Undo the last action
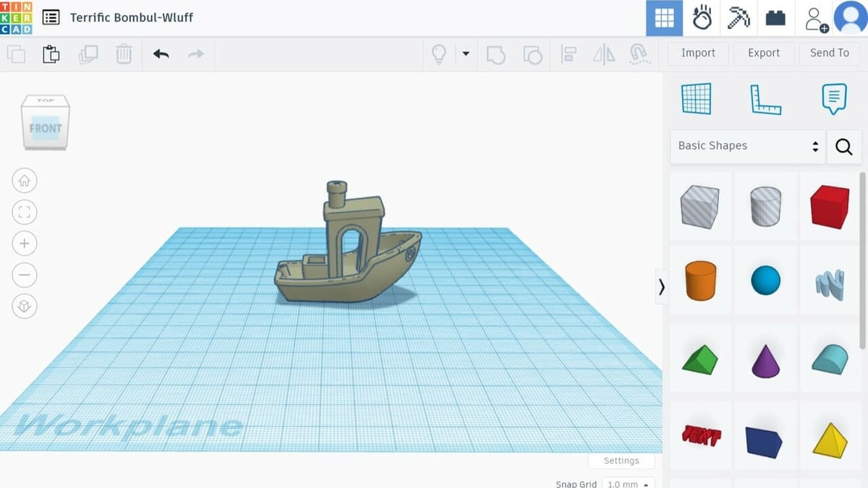Image resolution: width=868 pixels, height=488 pixels. [161, 54]
